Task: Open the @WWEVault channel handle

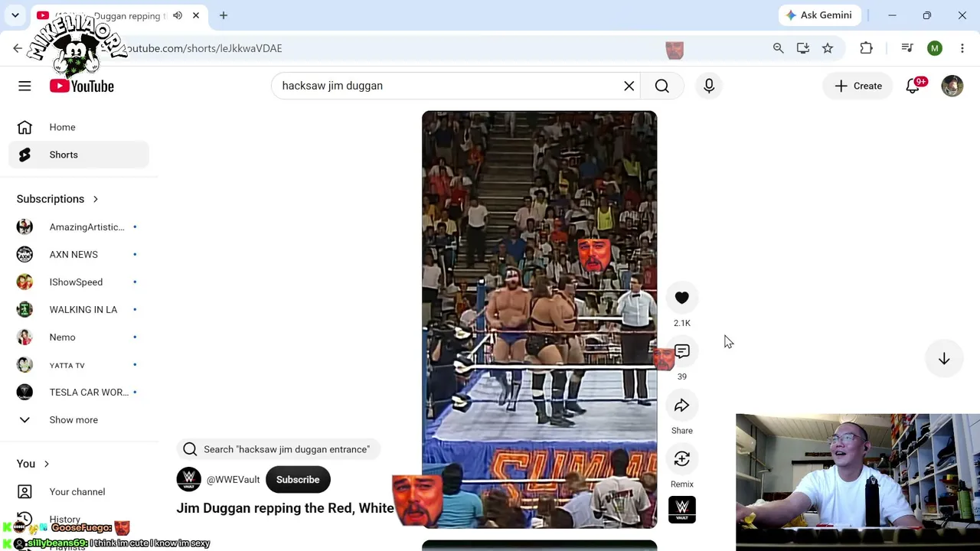Action: (x=233, y=480)
